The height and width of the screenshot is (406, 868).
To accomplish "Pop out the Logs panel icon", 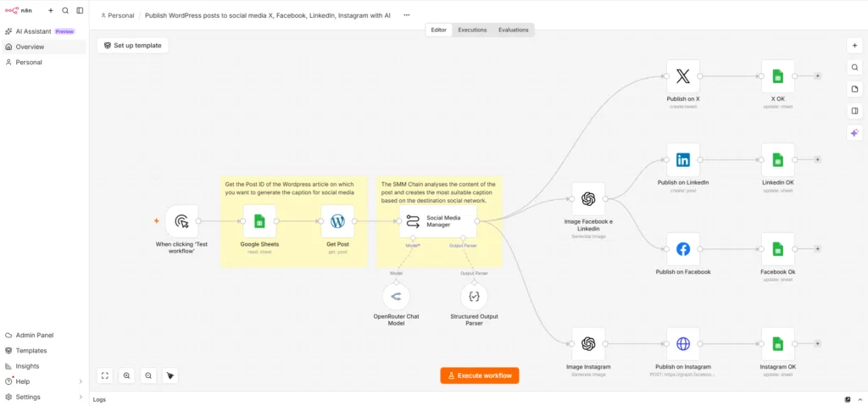I will point(848,399).
